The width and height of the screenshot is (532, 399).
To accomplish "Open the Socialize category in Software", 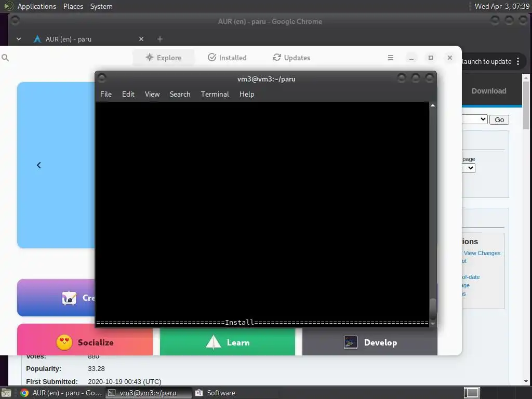I will pyautogui.click(x=85, y=340).
